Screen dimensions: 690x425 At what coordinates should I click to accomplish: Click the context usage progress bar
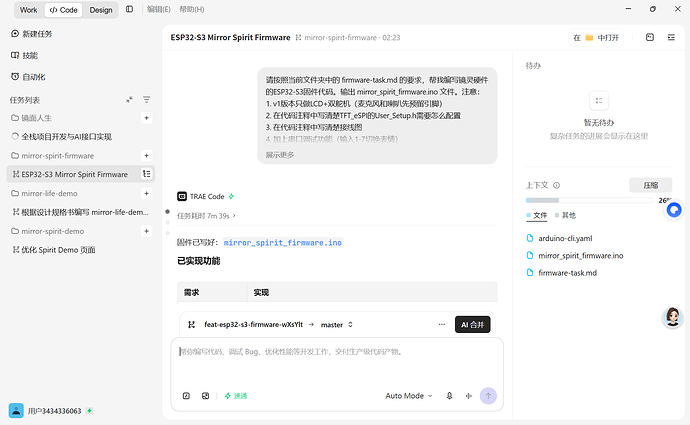[589, 200]
